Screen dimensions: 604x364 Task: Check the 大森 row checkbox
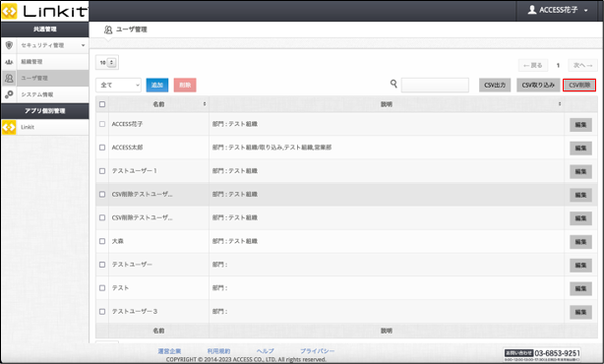[x=102, y=241]
